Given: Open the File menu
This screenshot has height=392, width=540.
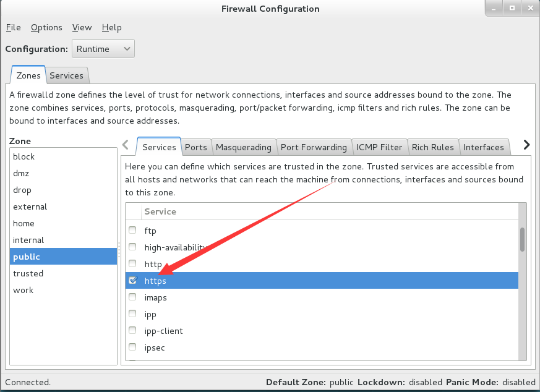Looking at the screenshot, I should coord(14,28).
